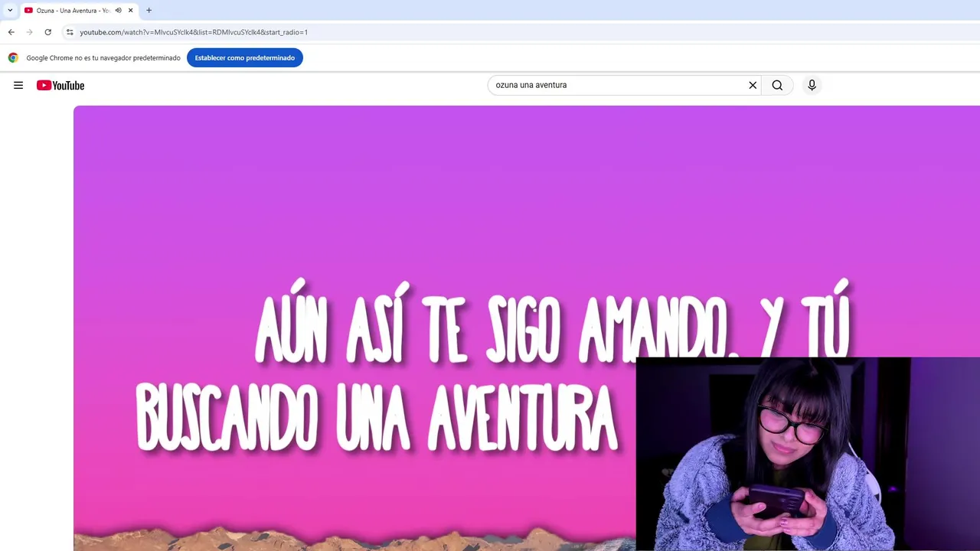Screen dimensions: 980x551
Task: Reload the page with the refresh icon
Action: 47,32
